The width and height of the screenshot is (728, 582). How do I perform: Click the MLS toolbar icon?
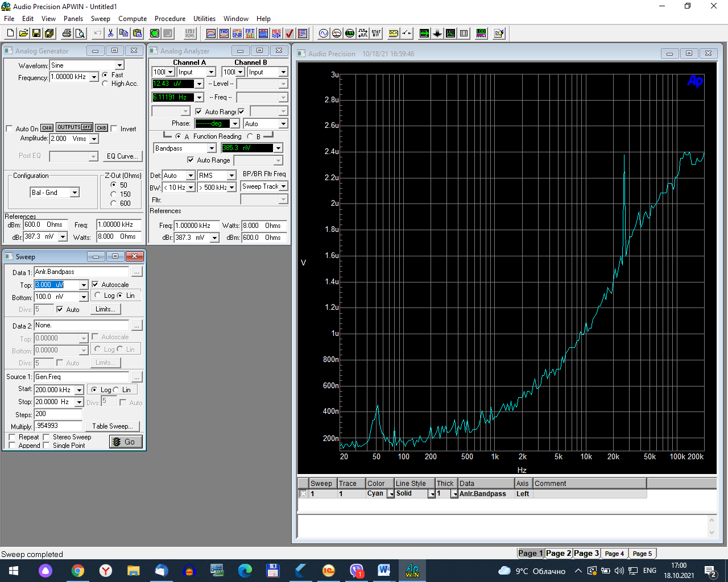[x=276, y=34]
